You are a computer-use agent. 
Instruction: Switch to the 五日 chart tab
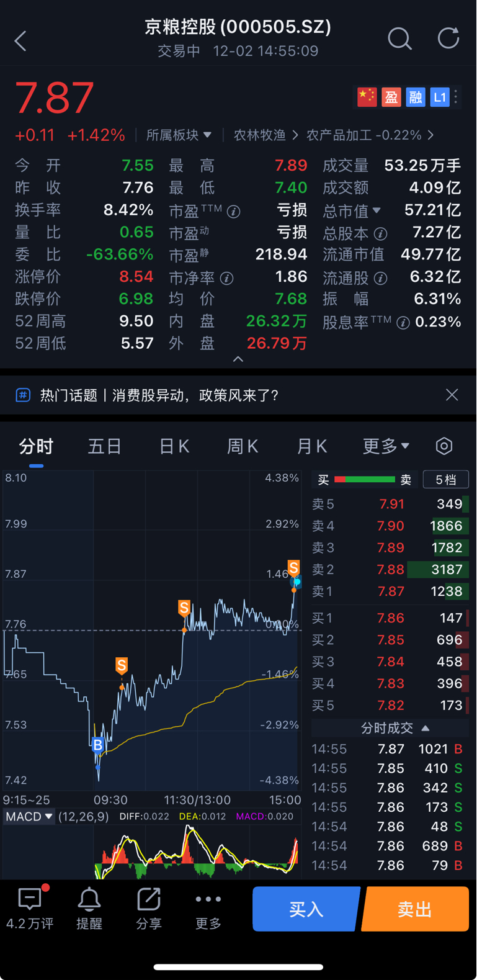pyautogui.click(x=104, y=446)
